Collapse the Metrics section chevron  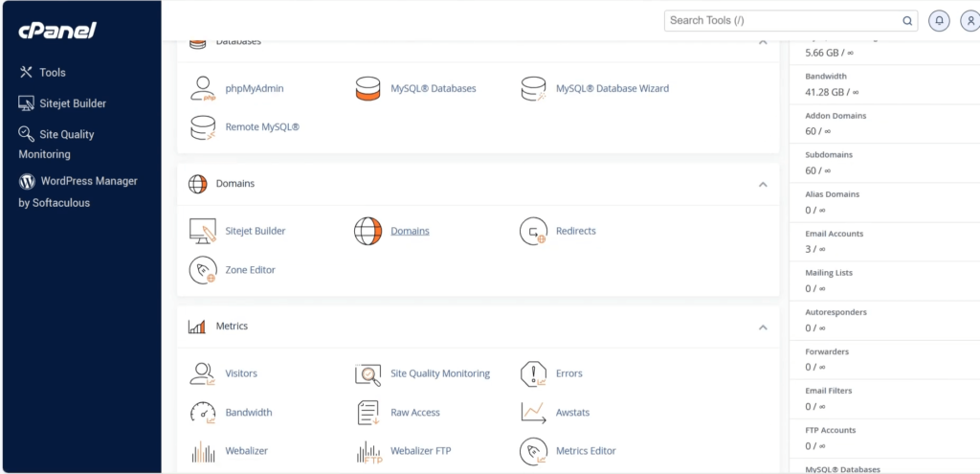(x=763, y=327)
